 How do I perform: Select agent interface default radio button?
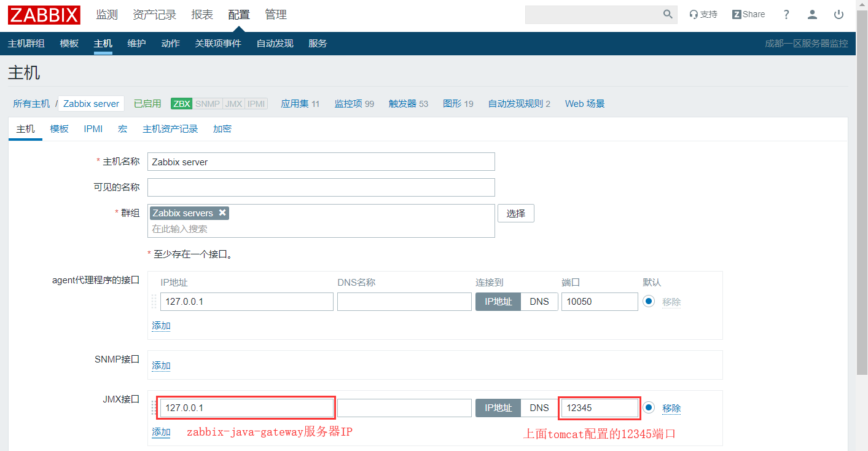649,302
